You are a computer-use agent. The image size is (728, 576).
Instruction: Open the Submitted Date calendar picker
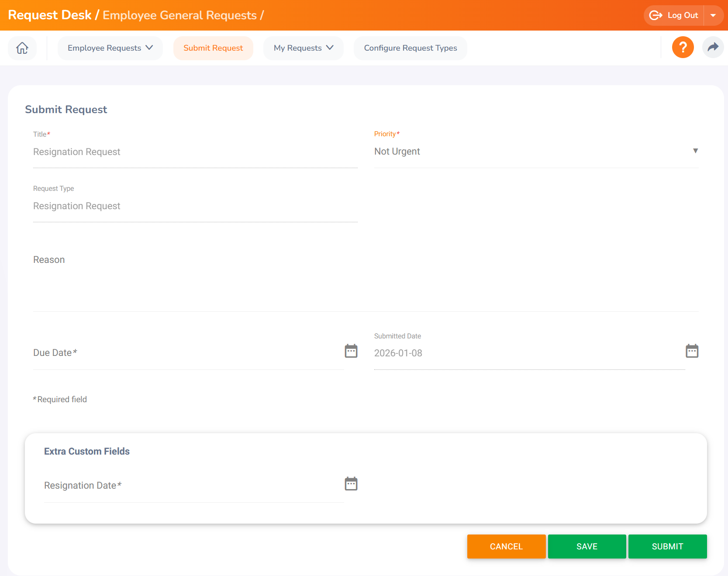coord(692,351)
